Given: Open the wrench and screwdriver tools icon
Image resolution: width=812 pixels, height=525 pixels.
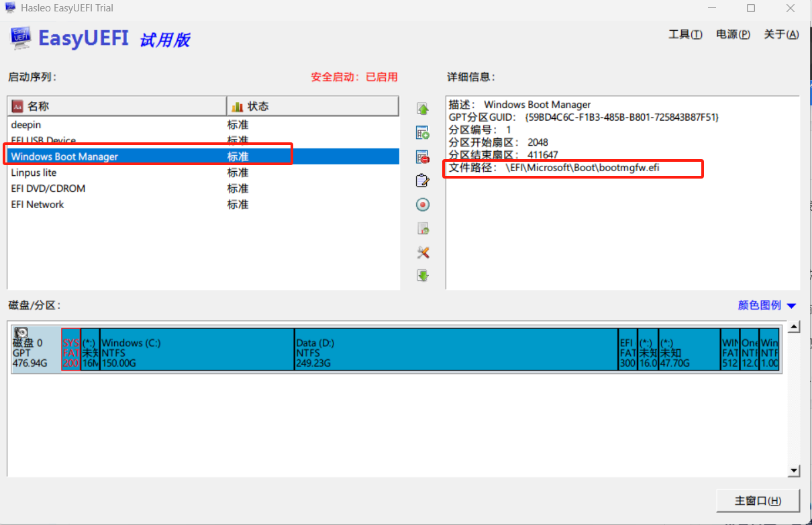Looking at the screenshot, I should (423, 252).
